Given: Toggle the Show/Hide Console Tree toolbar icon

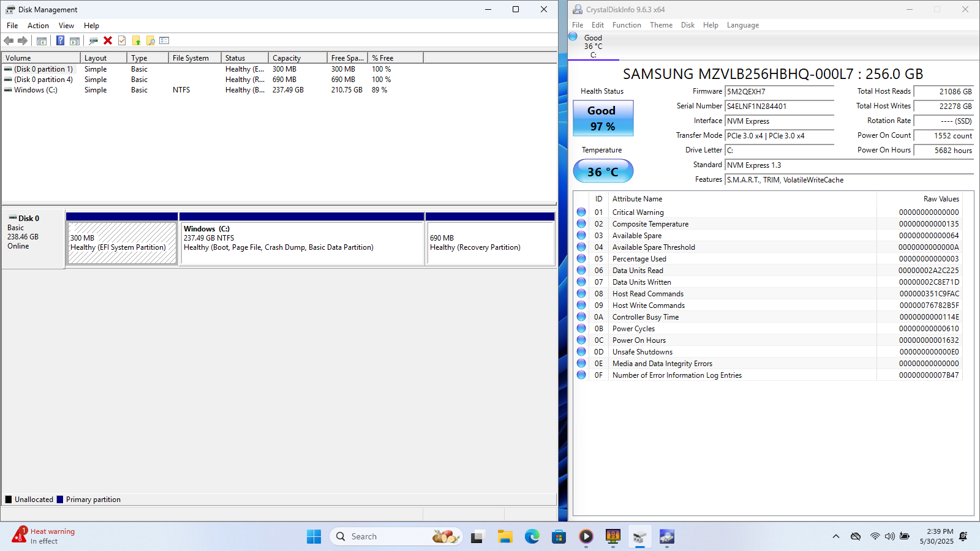Looking at the screenshot, I should (42, 40).
